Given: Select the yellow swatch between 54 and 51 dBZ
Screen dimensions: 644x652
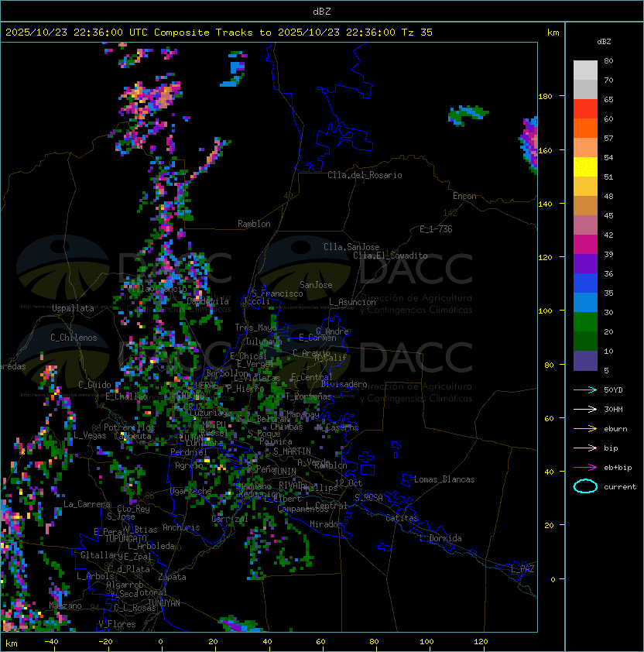Looking at the screenshot, I should click(585, 167).
